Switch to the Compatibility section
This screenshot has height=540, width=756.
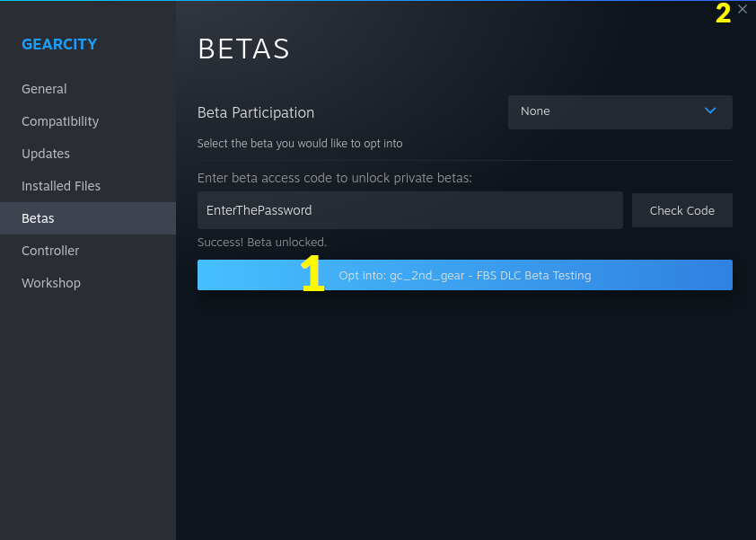tap(60, 121)
